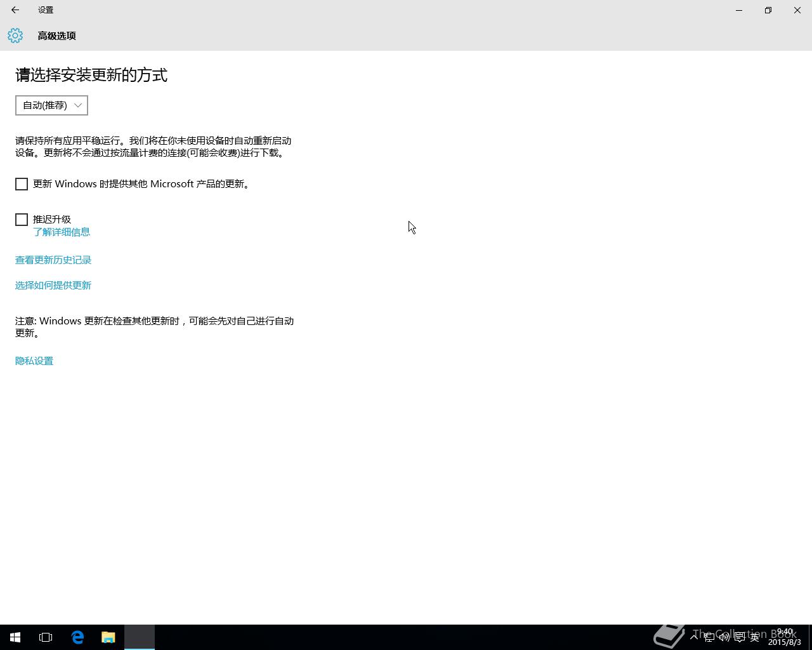Image resolution: width=812 pixels, height=650 pixels.
Task: View 查看更新历史记录 update history link
Action: pyautogui.click(x=53, y=260)
